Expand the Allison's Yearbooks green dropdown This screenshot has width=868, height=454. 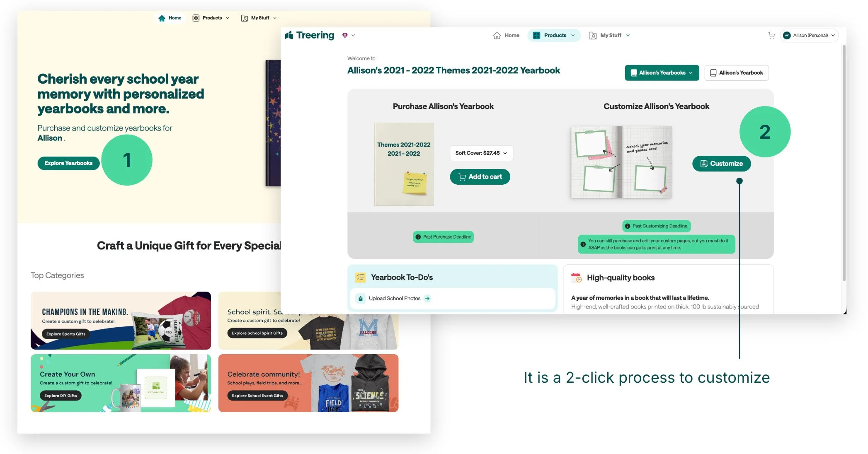(x=662, y=73)
